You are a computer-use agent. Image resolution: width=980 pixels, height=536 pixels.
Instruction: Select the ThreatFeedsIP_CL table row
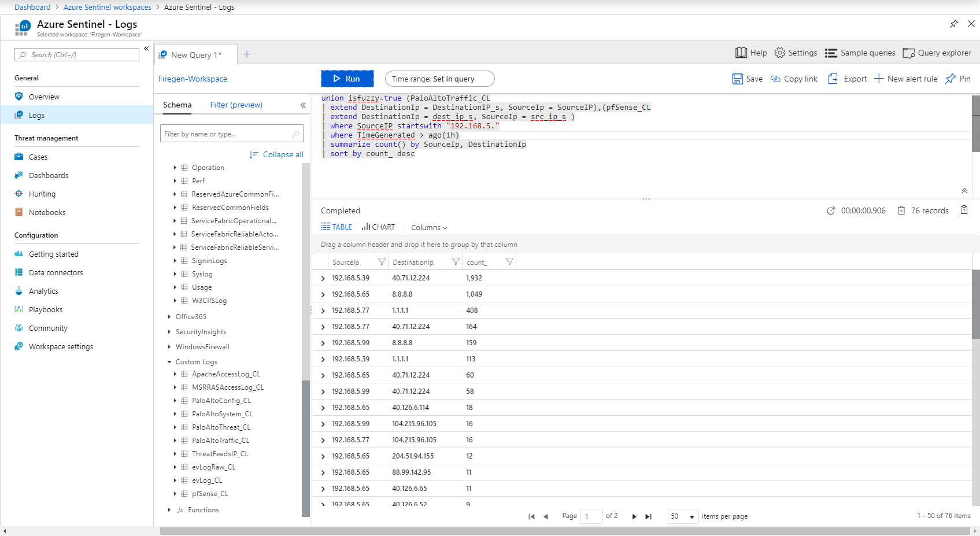click(x=220, y=453)
